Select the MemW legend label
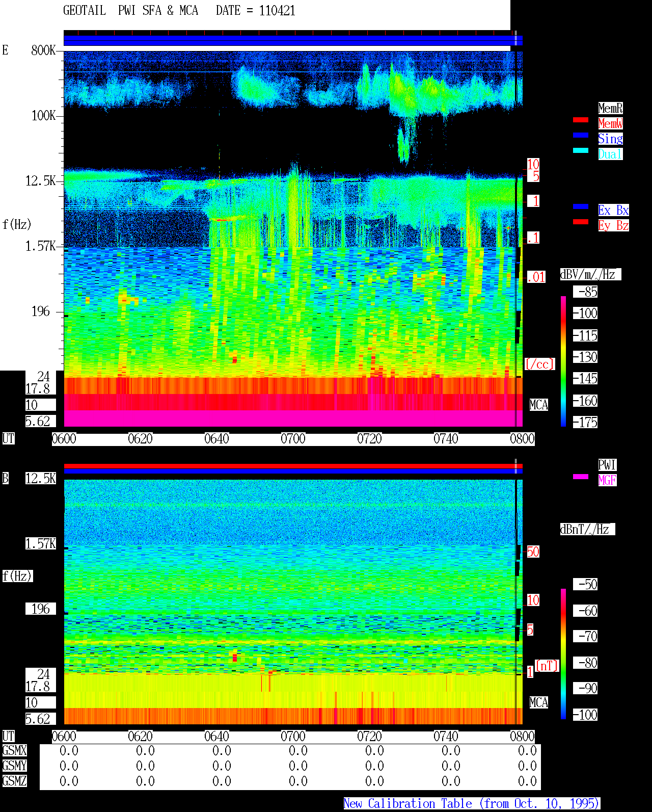 pyautogui.click(x=610, y=123)
